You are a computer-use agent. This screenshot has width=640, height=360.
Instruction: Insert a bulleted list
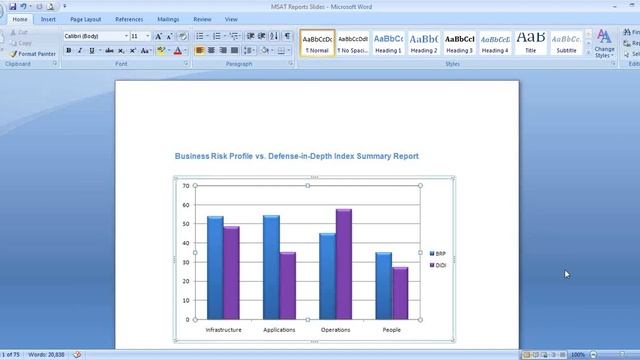[200, 36]
